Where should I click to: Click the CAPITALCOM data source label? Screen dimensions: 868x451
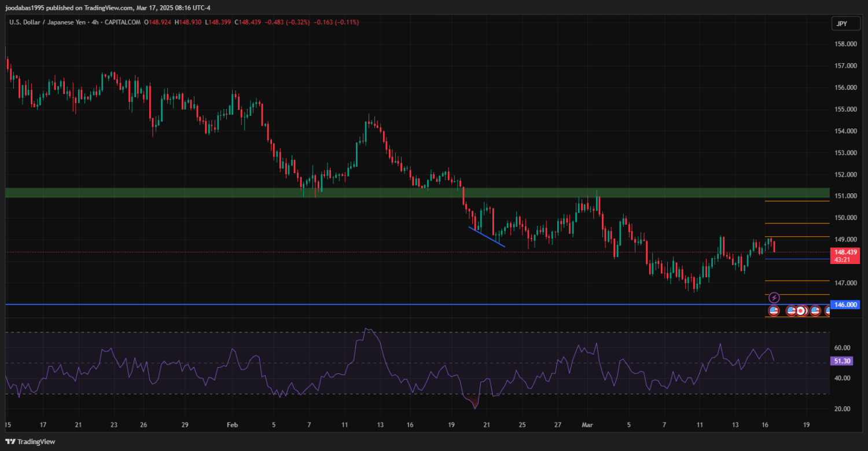[x=122, y=22]
